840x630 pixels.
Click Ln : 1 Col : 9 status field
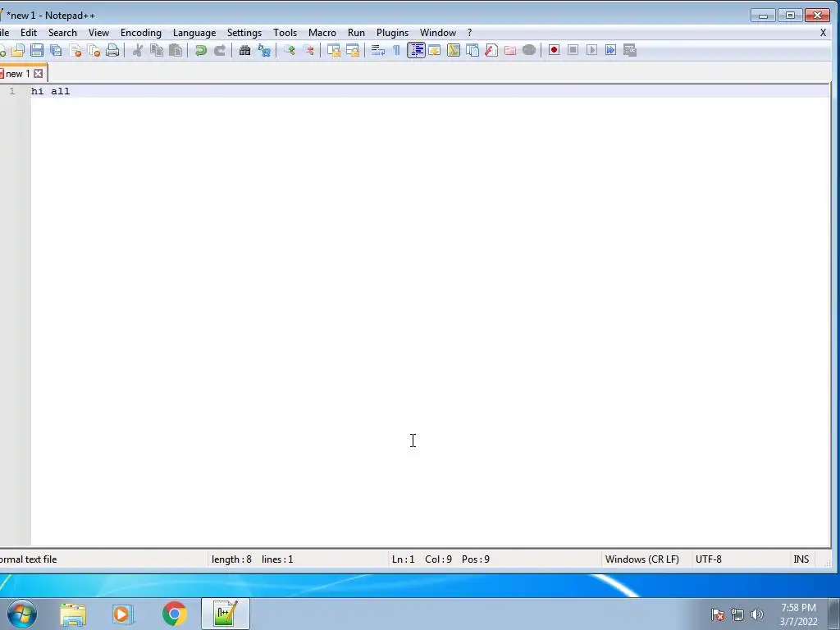[x=422, y=559]
